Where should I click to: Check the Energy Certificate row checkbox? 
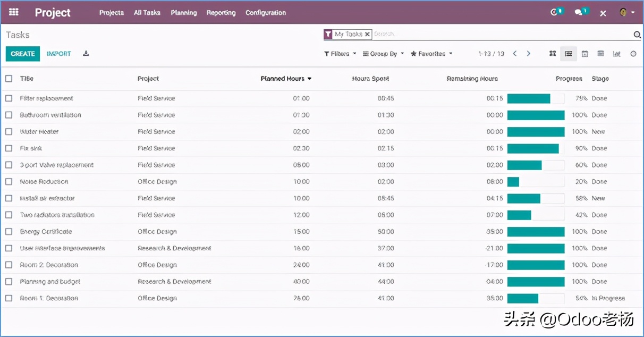[x=9, y=232]
